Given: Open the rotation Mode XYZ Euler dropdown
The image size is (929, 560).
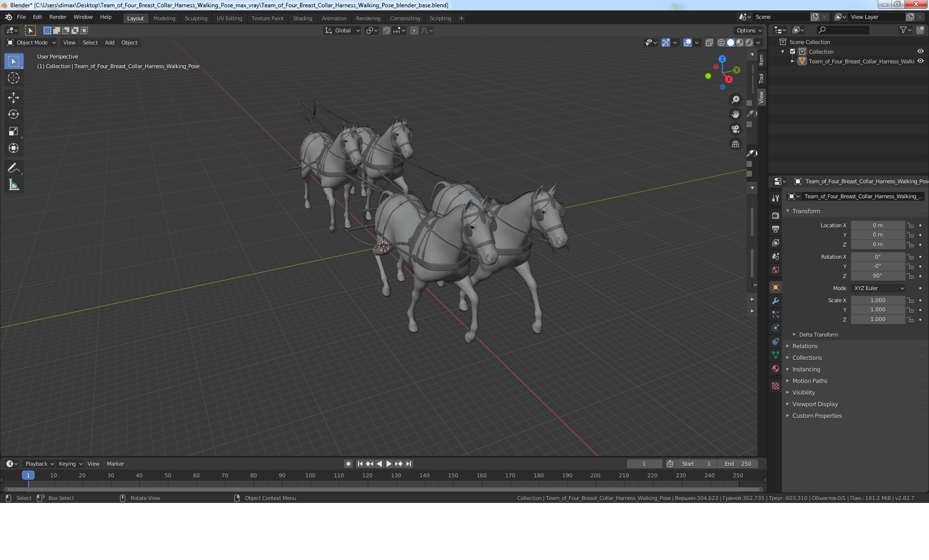Looking at the screenshot, I should click(x=878, y=288).
